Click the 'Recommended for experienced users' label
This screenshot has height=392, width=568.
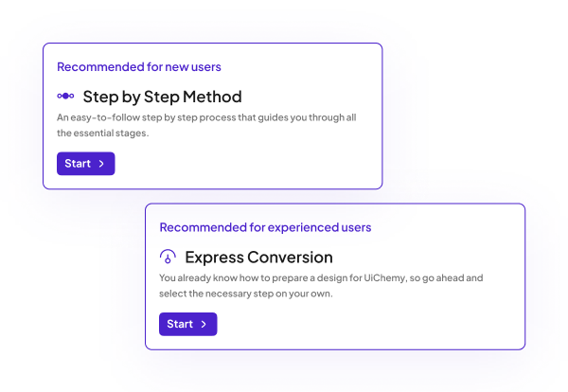(265, 227)
